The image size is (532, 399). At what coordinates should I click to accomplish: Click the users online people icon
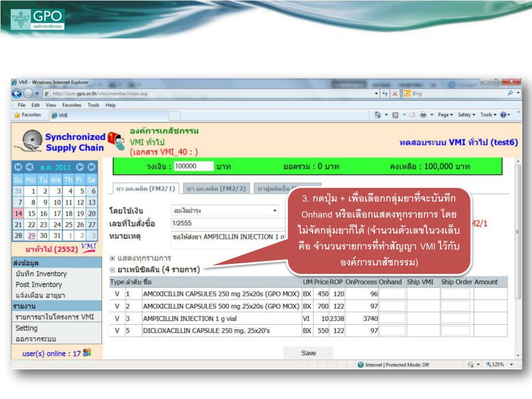pyautogui.click(x=87, y=352)
